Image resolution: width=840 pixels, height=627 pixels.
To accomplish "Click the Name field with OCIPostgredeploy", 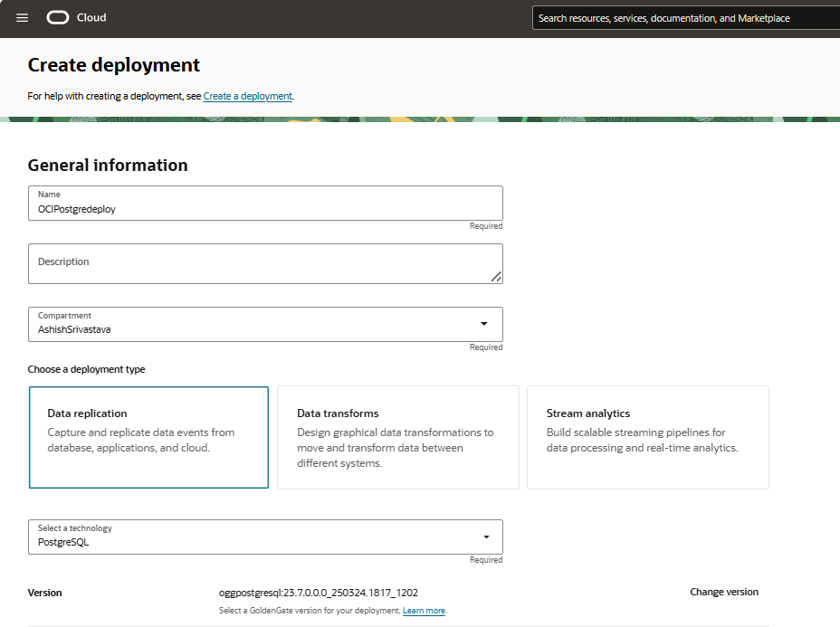I will (x=265, y=203).
